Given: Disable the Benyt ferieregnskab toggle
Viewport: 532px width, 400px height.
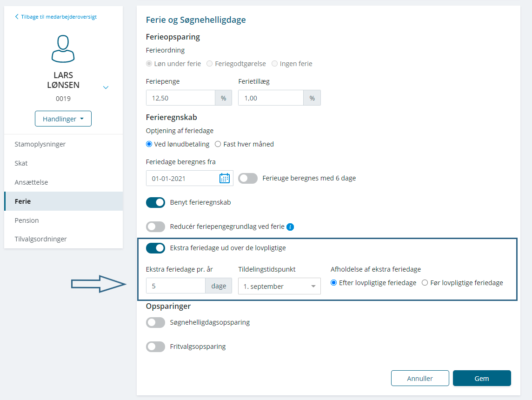Looking at the screenshot, I should pyautogui.click(x=155, y=202).
